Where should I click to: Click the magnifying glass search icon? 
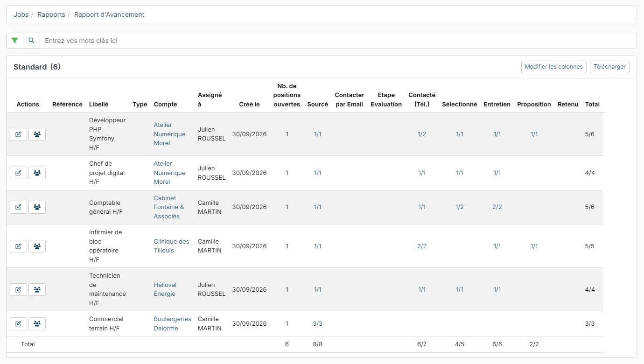tap(31, 41)
